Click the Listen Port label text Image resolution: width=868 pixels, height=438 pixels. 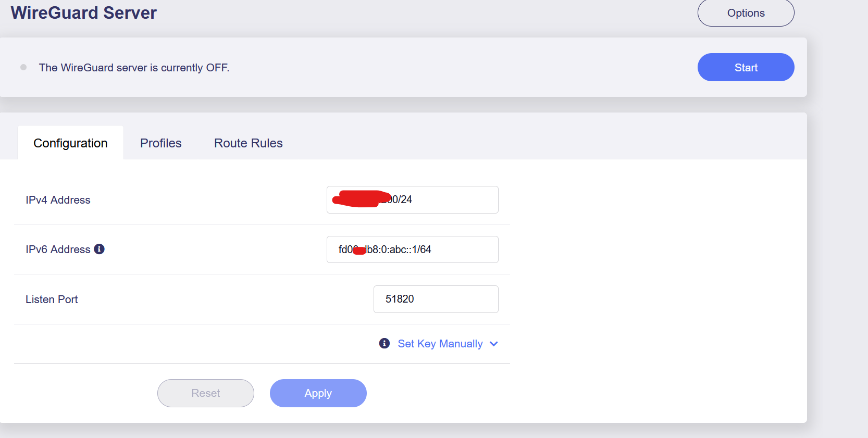pyautogui.click(x=52, y=299)
